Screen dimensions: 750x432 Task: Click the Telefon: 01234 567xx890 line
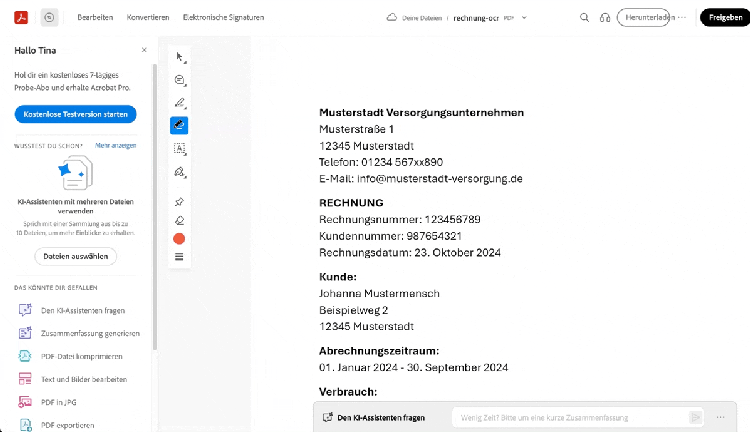tap(381, 162)
